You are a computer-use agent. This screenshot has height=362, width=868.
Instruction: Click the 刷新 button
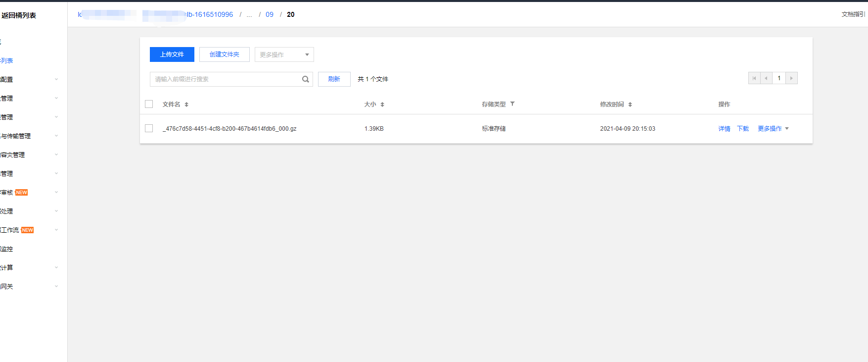pos(334,79)
